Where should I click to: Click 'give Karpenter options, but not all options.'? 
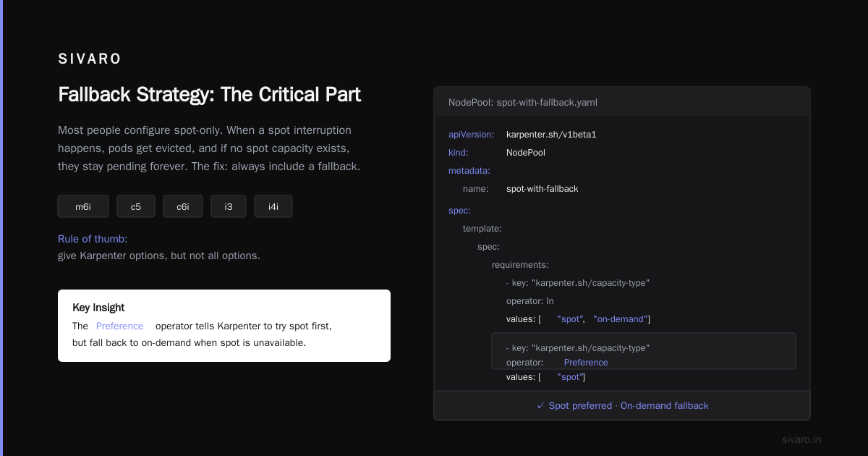coord(159,256)
